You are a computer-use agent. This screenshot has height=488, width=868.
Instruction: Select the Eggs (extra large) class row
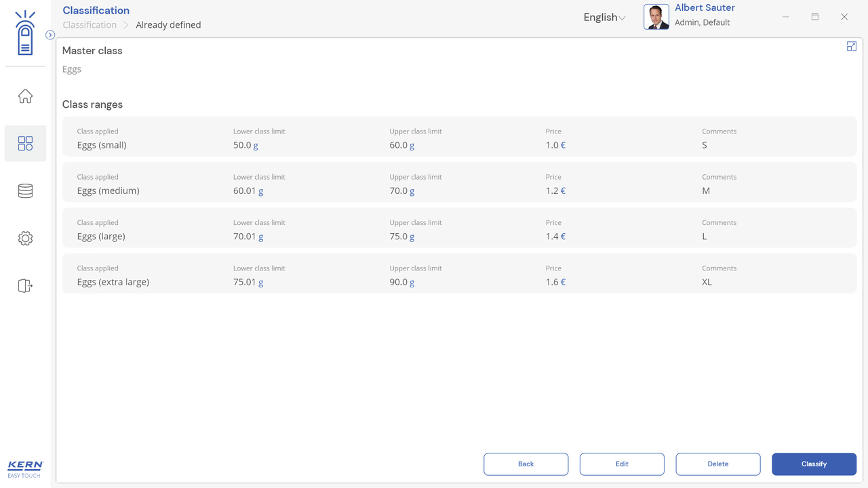click(x=458, y=275)
